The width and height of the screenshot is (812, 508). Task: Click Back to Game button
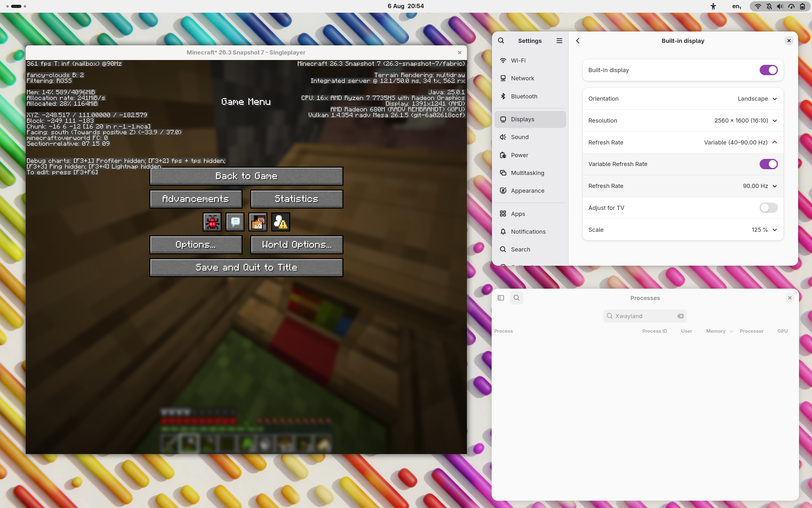[x=246, y=176]
